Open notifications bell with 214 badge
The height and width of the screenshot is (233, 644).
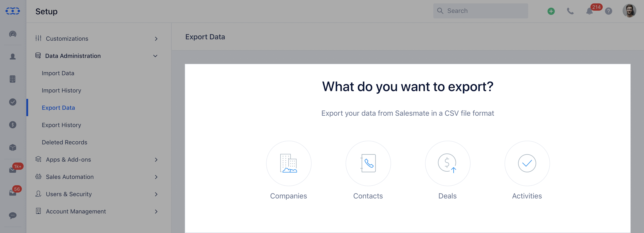[589, 11]
